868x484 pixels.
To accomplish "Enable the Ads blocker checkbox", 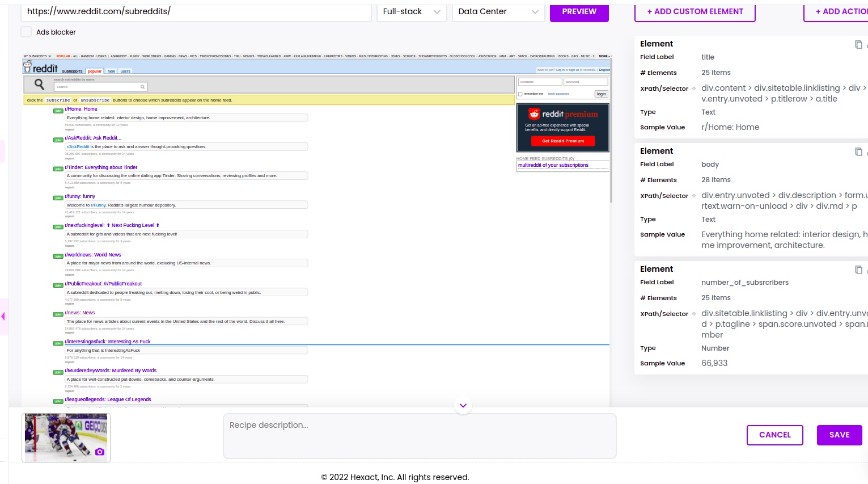I will point(26,32).
